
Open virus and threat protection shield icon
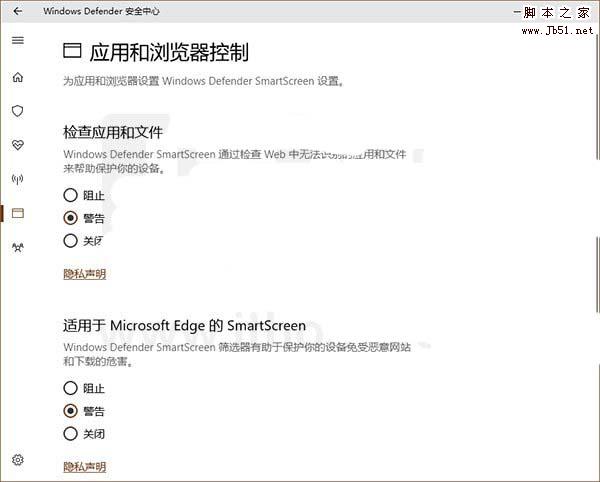click(x=18, y=111)
